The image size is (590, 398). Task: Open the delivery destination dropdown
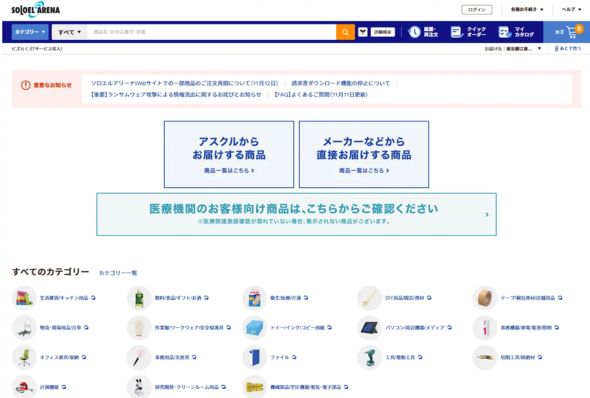coord(513,49)
